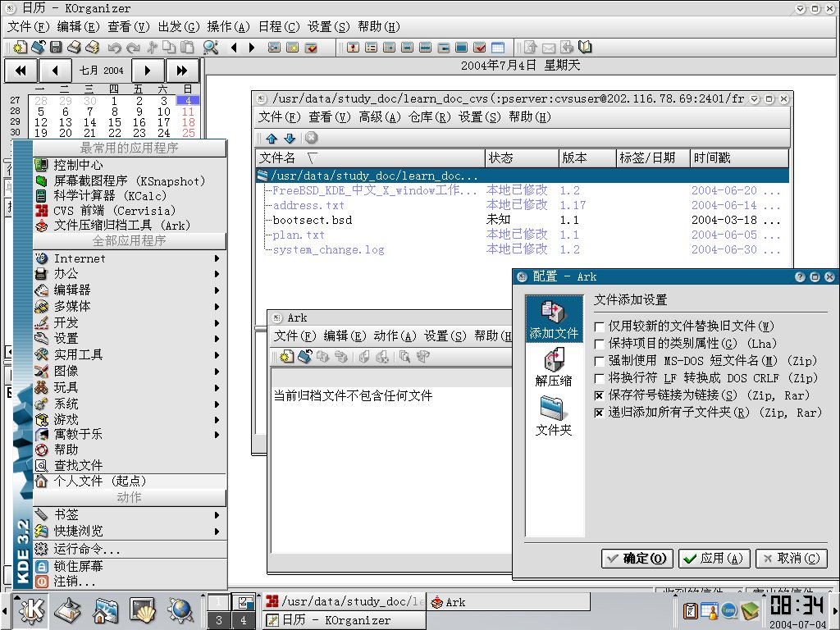
Task: Enable 仅用较新的文件替换旧文件 checkbox
Action: point(600,326)
